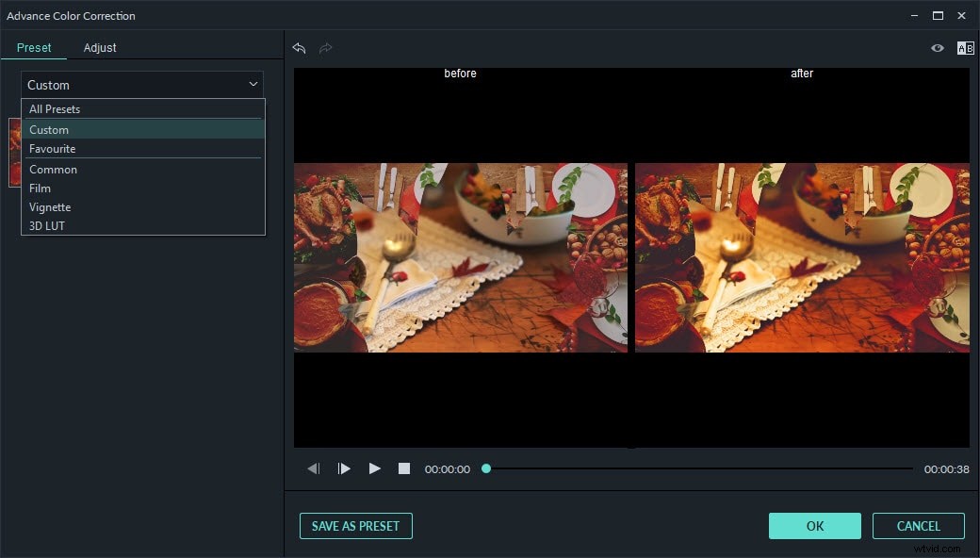The width and height of the screenshot is (980, 558).
Task: Click the playback progress slider handle
Action: coord(485,468)
